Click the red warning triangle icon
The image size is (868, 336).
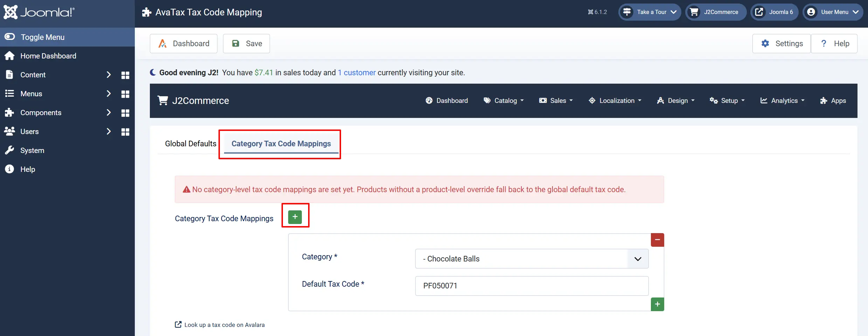point(187,189)
